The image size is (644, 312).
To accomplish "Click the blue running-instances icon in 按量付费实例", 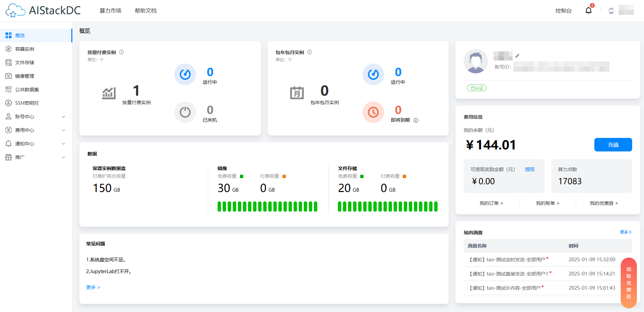I will point(185,74).
